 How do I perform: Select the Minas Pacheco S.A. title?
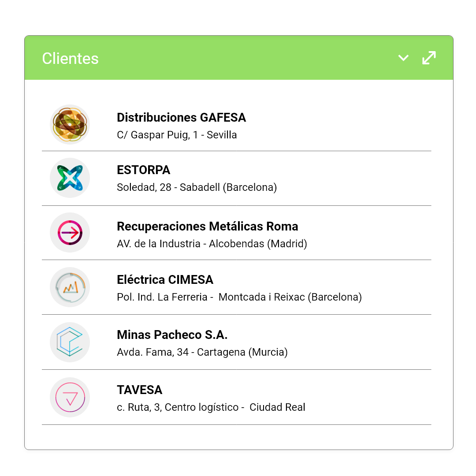(x=172, y=335)
